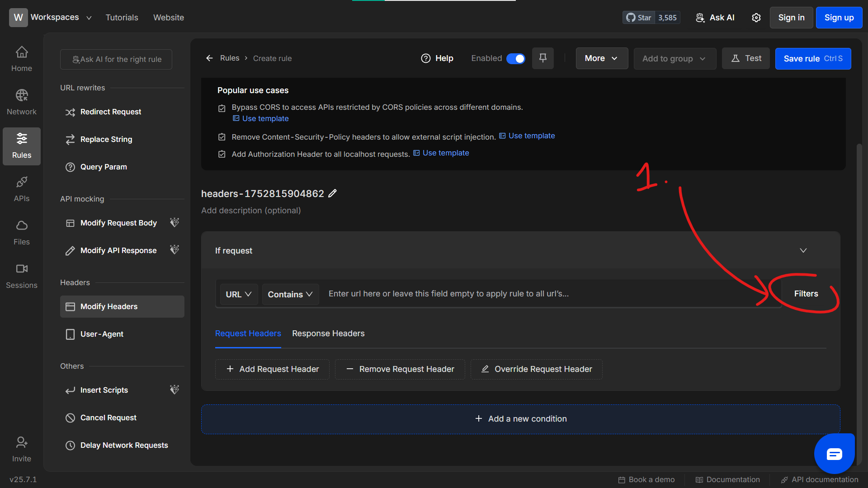Screen dimensions: 868x488
Task: Collapse the If request section
Action: (803, 250)
